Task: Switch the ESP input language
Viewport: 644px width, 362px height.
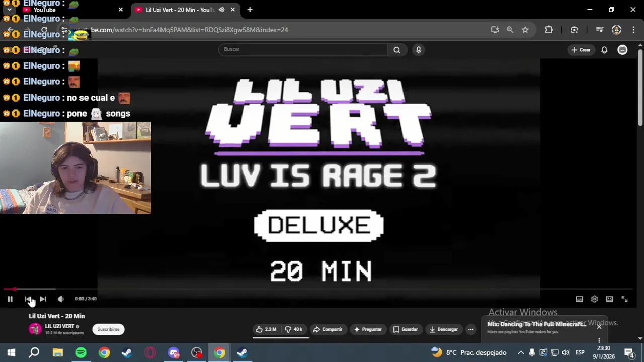Action: (580, 352)
